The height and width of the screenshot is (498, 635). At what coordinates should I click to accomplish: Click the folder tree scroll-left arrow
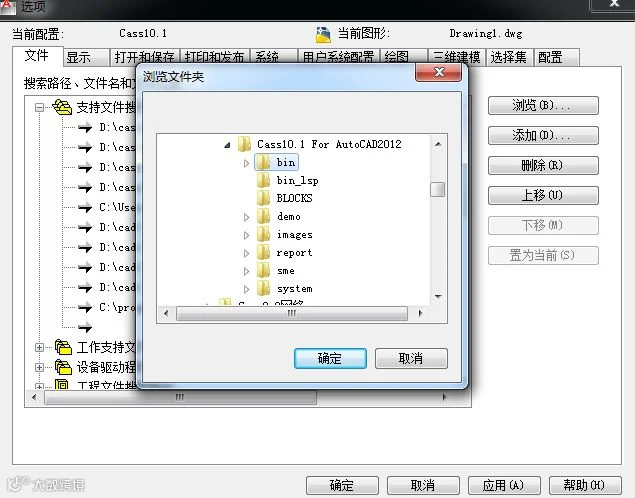166,313
